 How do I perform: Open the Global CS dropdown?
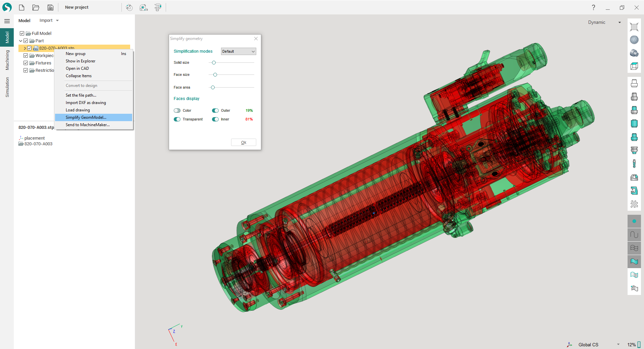pos(618,345)
